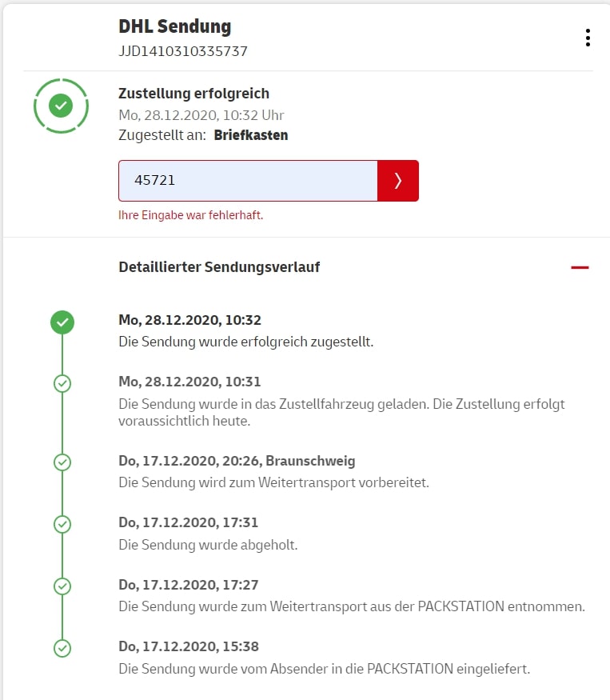Click the checkmark for the 17:27 event

[62, 586]
